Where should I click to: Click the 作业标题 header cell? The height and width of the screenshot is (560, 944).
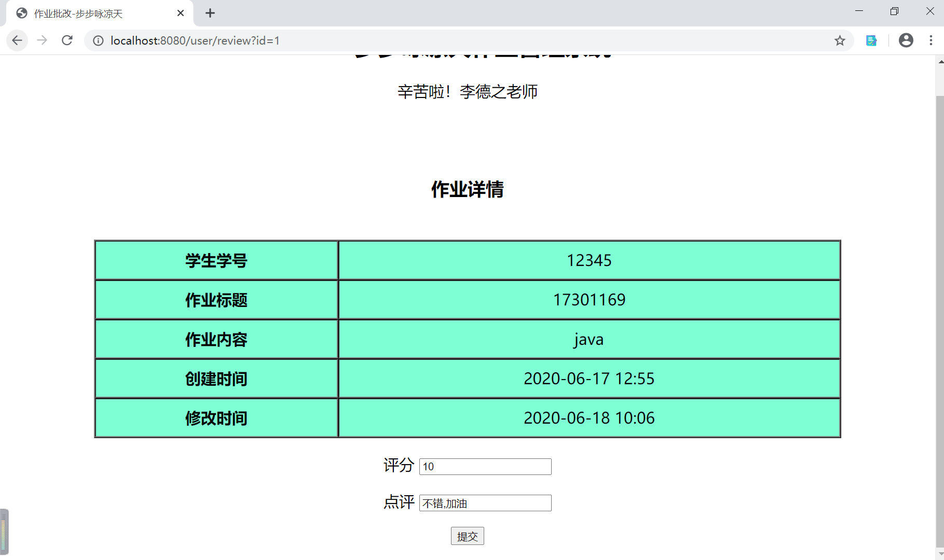click(x=216, y=300)
